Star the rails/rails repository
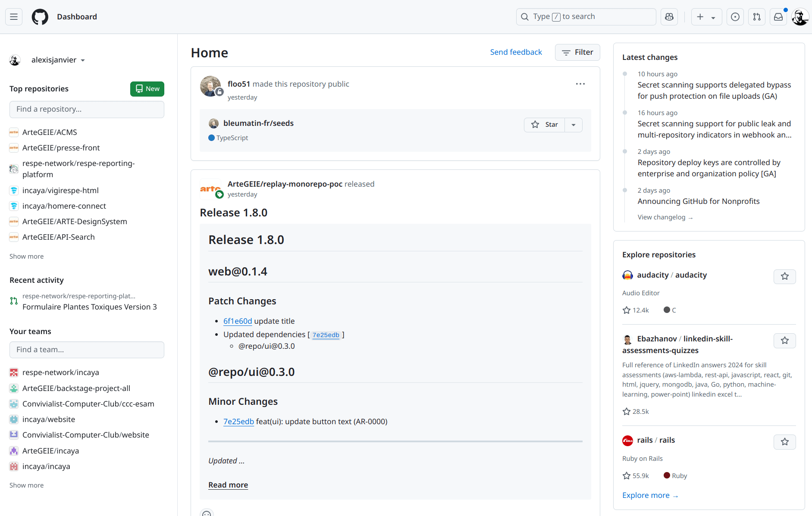 point(785,442)
